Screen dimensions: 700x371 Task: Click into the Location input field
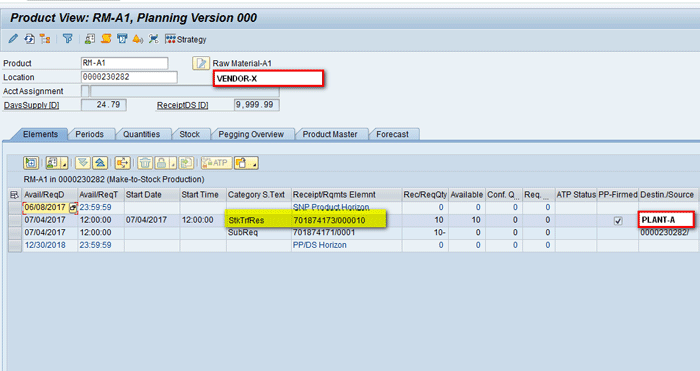coord(129,77)
